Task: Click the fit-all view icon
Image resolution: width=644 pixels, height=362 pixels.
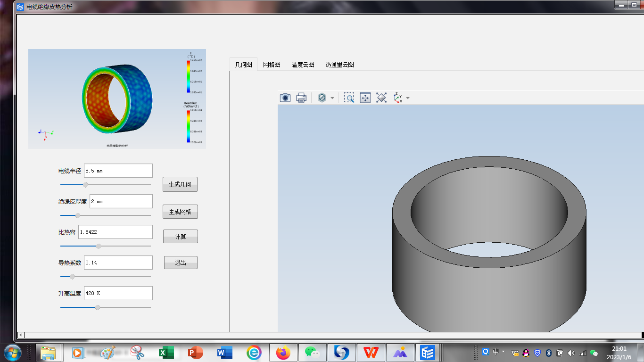Action: (381, 98)
